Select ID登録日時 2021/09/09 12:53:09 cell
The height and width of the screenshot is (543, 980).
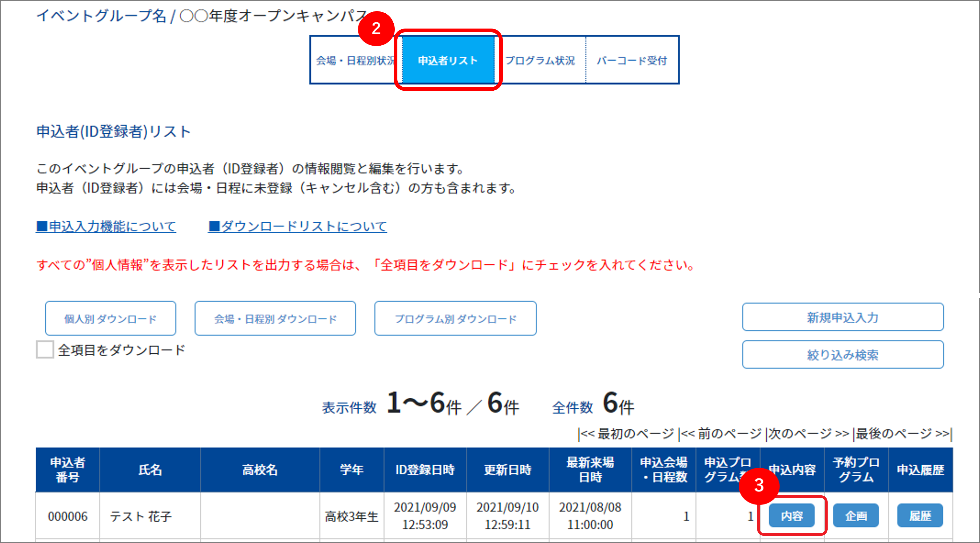click(425, 516)
